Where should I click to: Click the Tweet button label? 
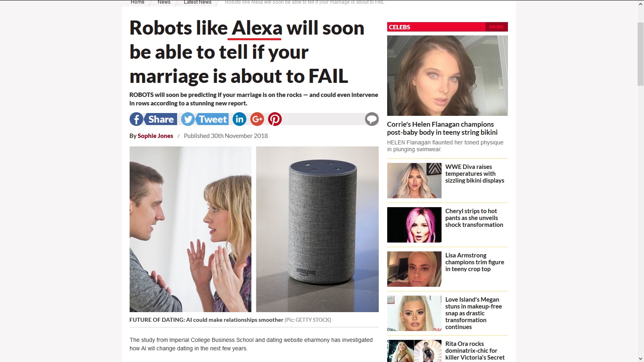tap(213, 119)
